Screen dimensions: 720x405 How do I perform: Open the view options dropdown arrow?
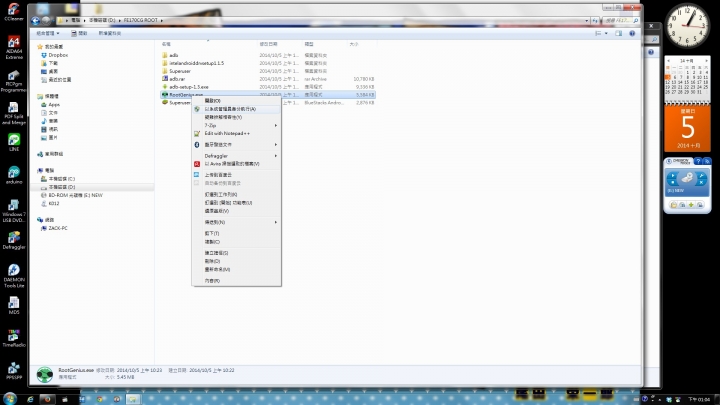point(606,33)
